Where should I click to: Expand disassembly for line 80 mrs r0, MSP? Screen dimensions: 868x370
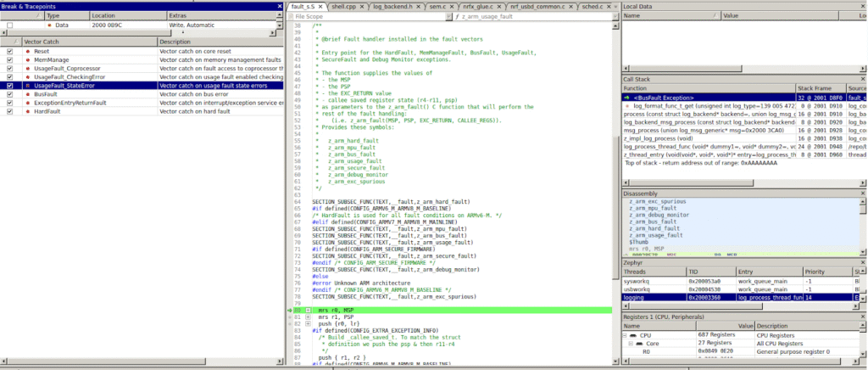(308, 311)
